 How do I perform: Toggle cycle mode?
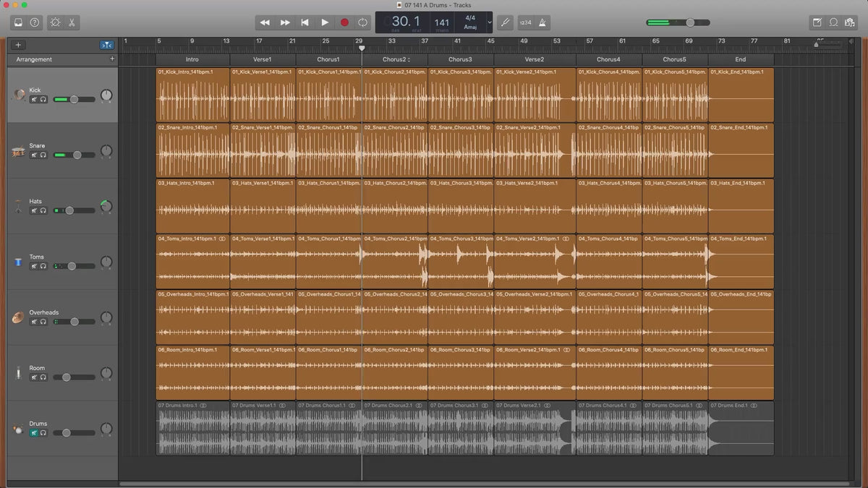coord(362,22)
